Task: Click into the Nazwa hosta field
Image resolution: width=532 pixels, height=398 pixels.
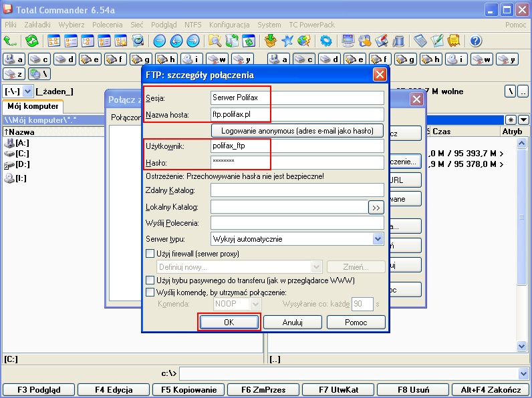Action: point(297,114)
